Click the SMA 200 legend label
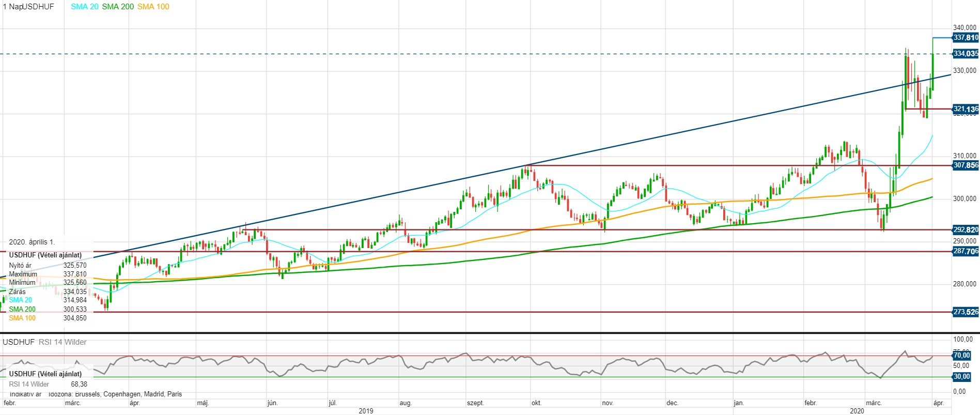 pyautogui.click(x=118, y=7)
